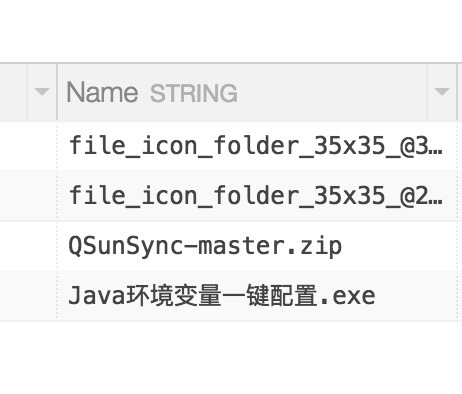Click left-column cell beside file_icon_folder_35x35_@3 row

coord(28,146)
